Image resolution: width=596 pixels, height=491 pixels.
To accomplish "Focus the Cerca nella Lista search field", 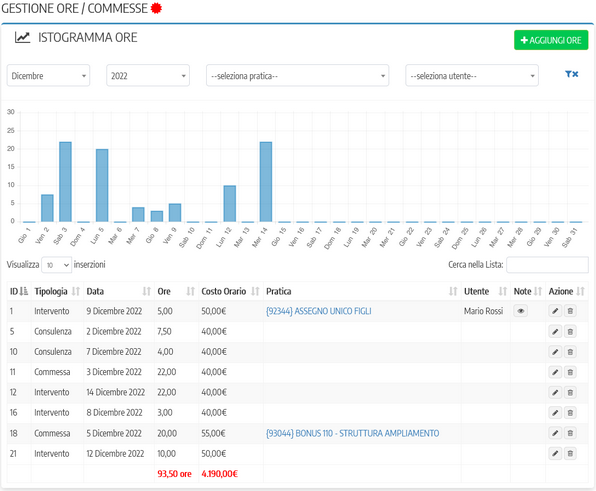I will (547, 265).
